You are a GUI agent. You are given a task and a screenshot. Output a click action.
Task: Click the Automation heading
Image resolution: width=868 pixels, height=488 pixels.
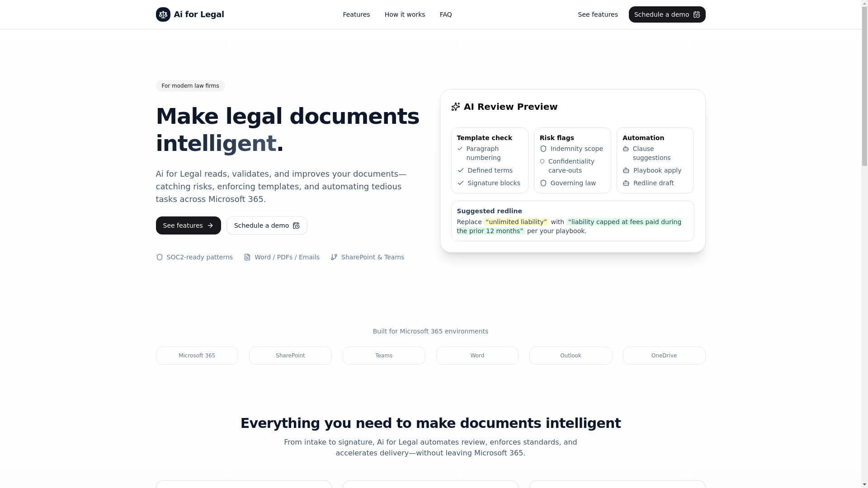643,138
